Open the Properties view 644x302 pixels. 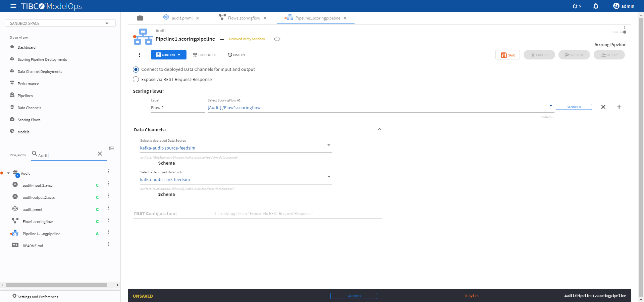click(205, 55)
